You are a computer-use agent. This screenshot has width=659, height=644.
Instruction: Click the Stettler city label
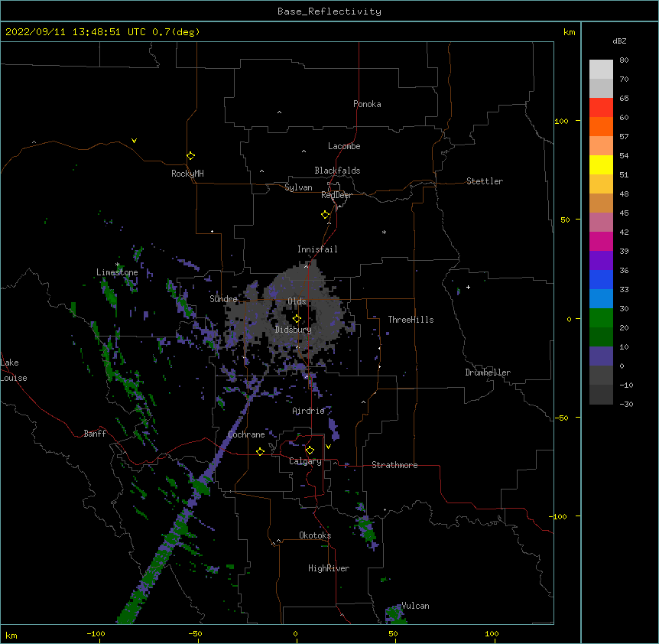click(485, 181)
